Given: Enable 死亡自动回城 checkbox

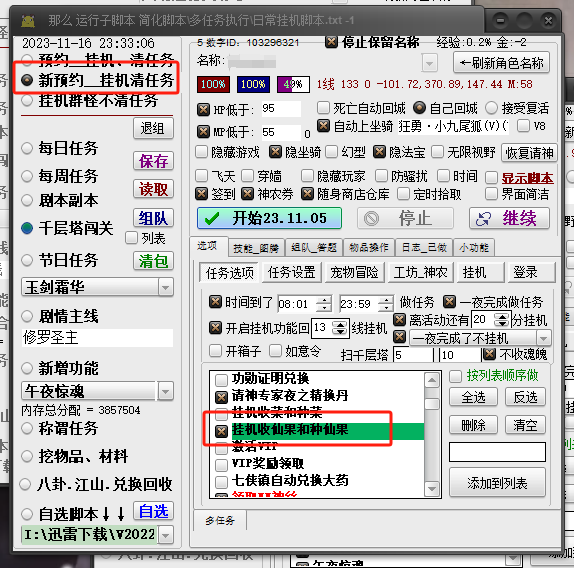Looking at the screenshot, I should (x=324, y=108).
